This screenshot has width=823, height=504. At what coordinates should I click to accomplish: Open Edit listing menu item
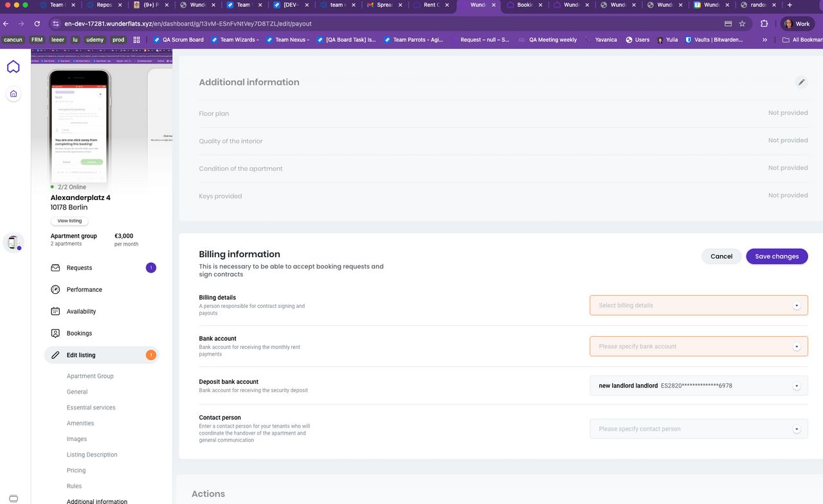click(x=81, y=355)
